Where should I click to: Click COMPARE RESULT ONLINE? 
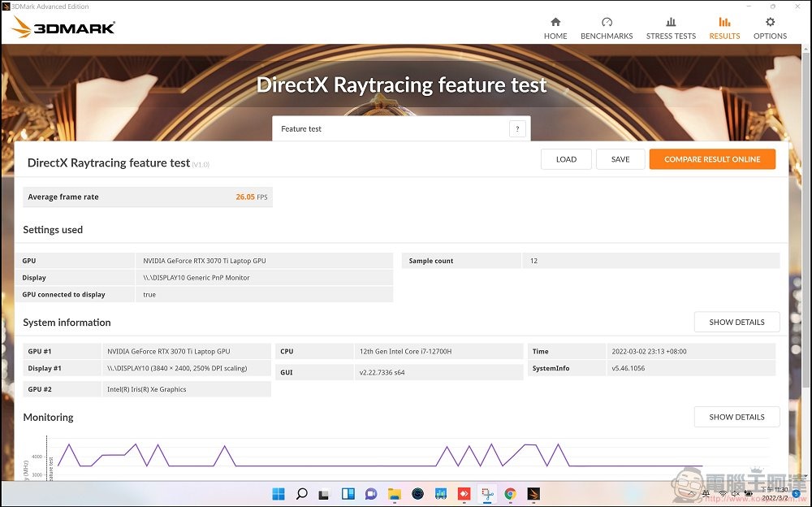coord(712,159)
